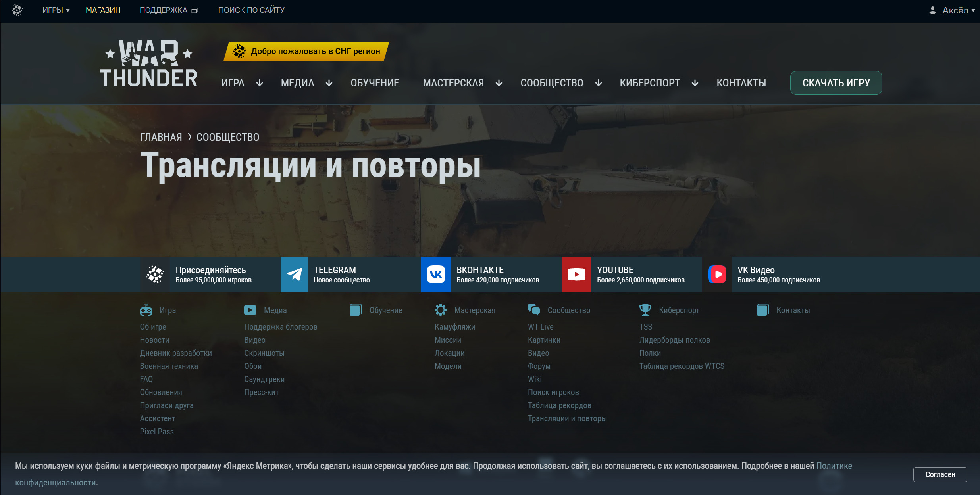Click the chat bubbles icon next to Сообщество

tap(534, 310)
